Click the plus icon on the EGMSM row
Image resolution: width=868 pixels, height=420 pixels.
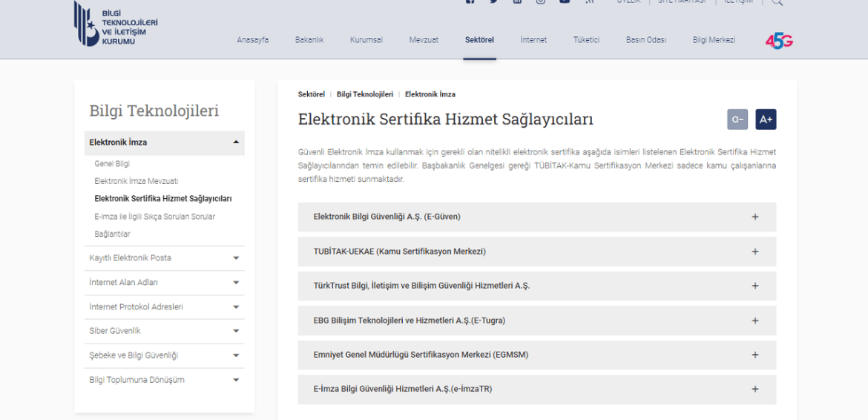(755, 355)
